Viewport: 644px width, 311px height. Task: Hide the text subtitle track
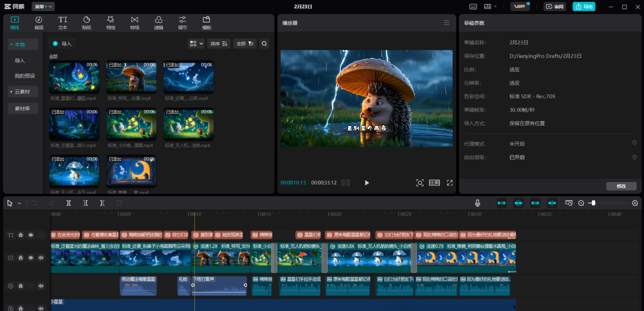(x=31, y=235)
